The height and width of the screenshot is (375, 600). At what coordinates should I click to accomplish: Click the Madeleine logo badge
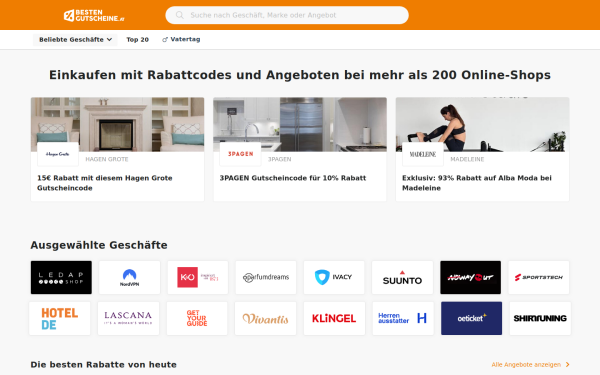[423, 154]
